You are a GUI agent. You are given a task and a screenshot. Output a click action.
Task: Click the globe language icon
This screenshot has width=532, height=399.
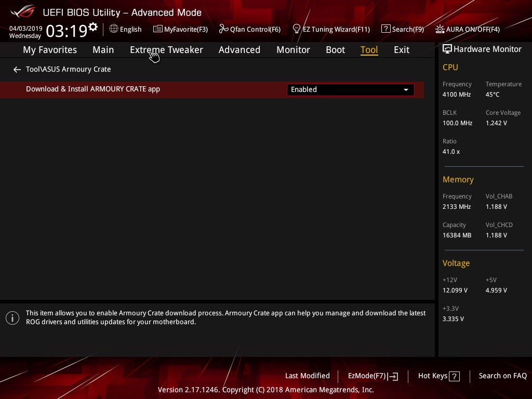tap(114, 29)
